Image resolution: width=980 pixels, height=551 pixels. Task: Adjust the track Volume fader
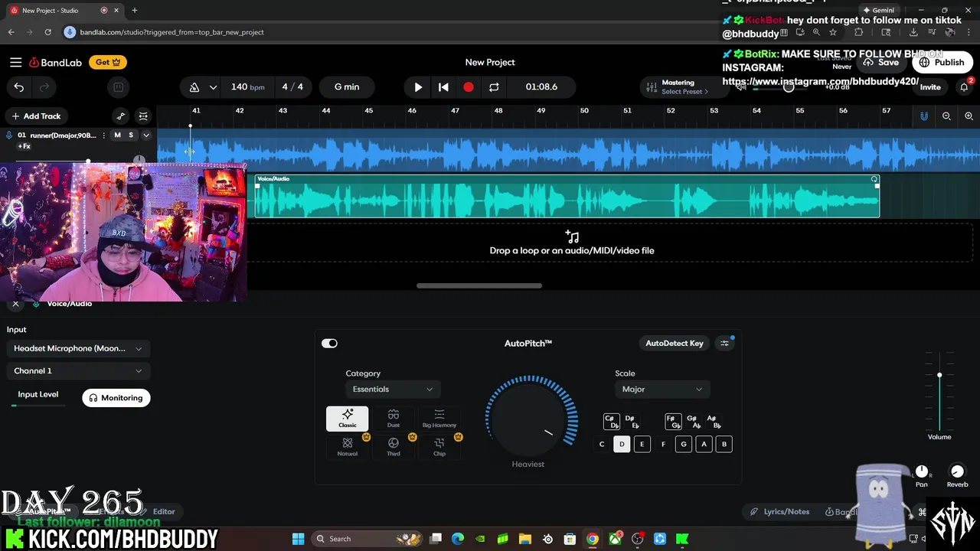pyautogui.click(x=939, y=375)
